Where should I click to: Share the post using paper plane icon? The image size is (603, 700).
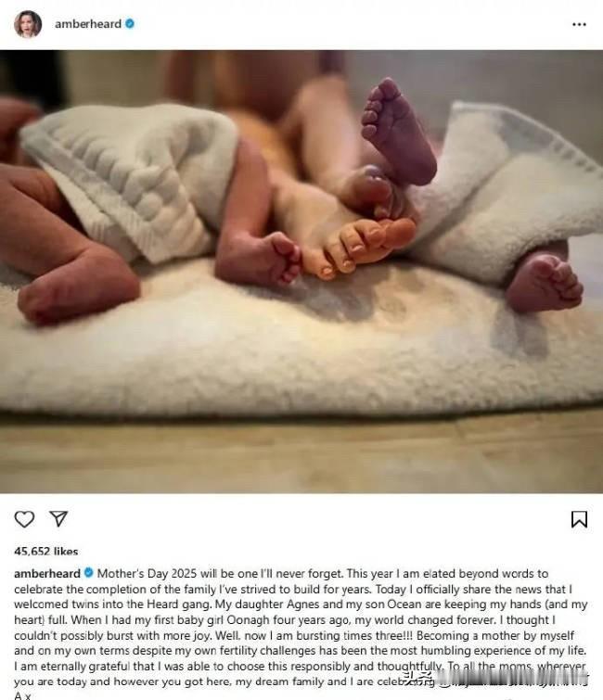58,519
